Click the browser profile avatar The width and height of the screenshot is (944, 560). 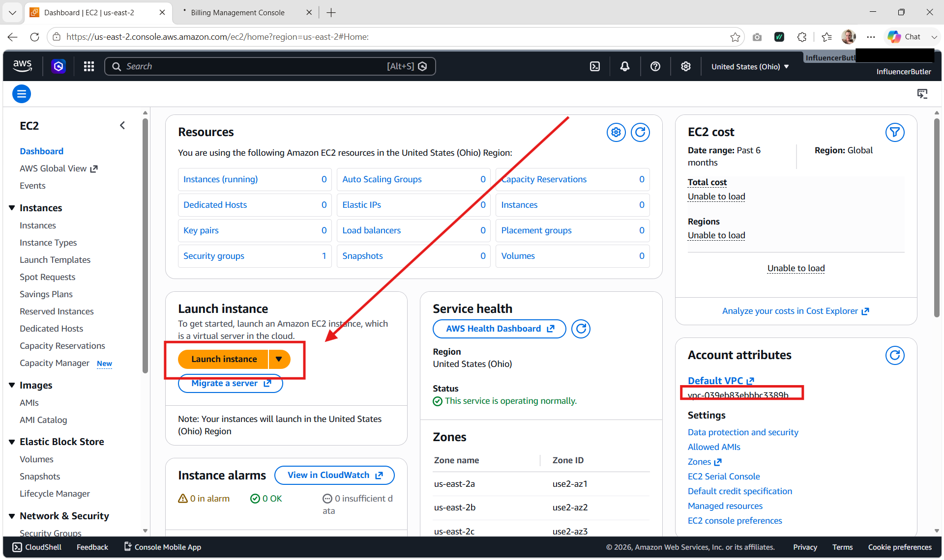pyautogui.click(x=849, y=37)
